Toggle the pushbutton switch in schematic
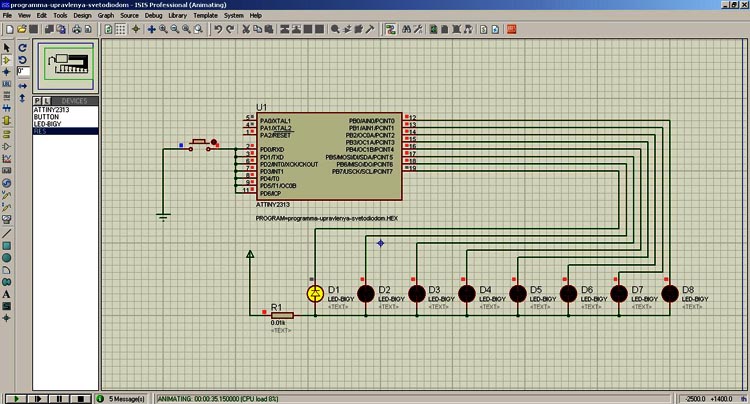The height and width of the screenshot is (404, 750). click(200, 143)
